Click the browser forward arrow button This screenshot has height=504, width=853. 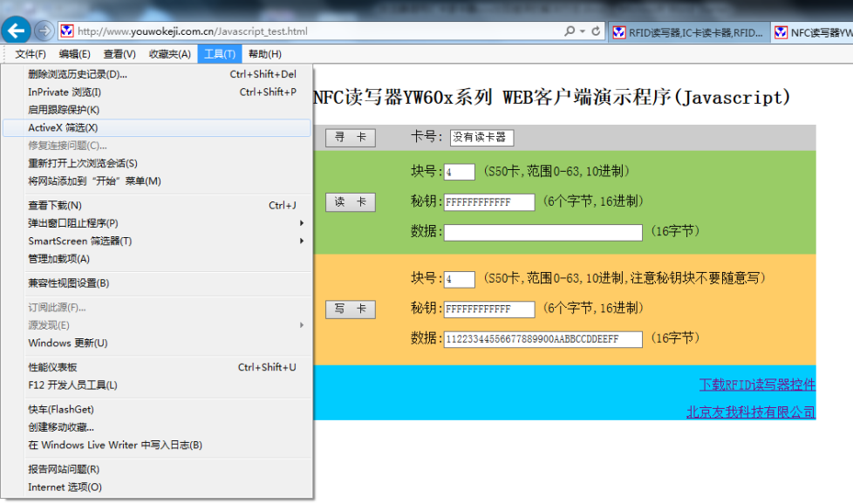pos(44,31)
